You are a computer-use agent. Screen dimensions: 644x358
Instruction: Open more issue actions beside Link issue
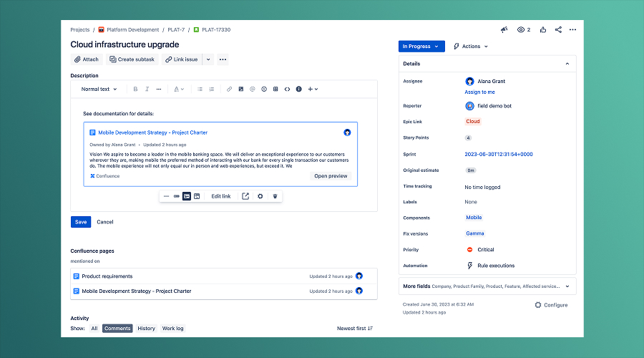(x=223, y=59)
